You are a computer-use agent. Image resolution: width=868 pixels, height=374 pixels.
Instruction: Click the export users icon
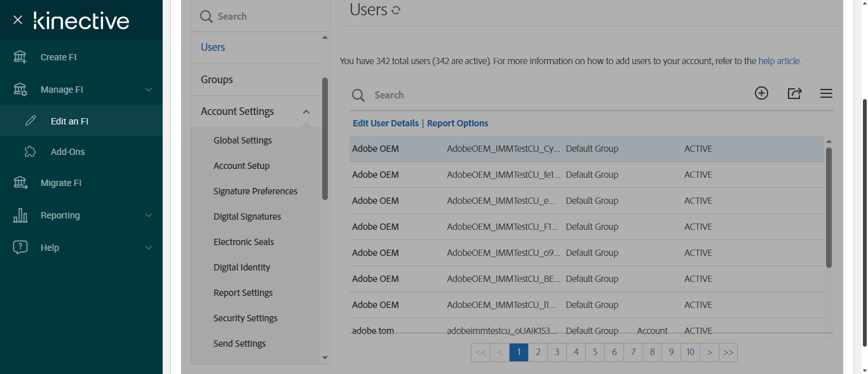[794, 93]
